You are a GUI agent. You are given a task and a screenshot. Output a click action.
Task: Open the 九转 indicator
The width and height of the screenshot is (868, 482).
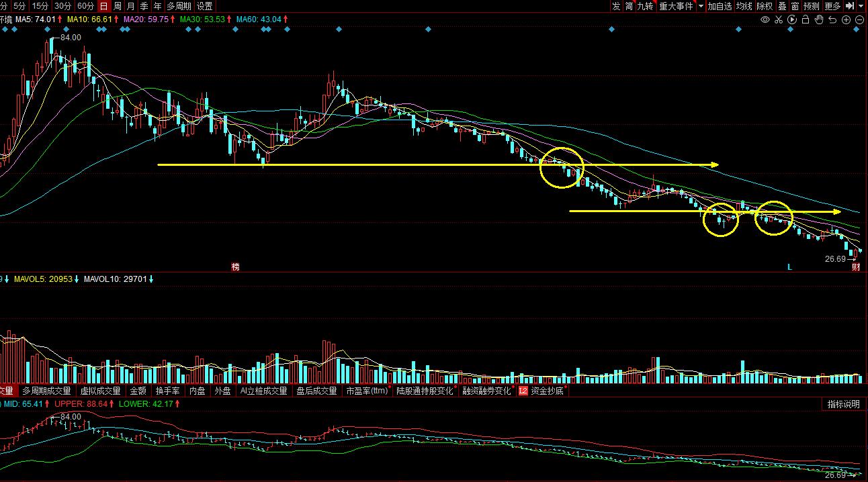[x=645, y=6]
